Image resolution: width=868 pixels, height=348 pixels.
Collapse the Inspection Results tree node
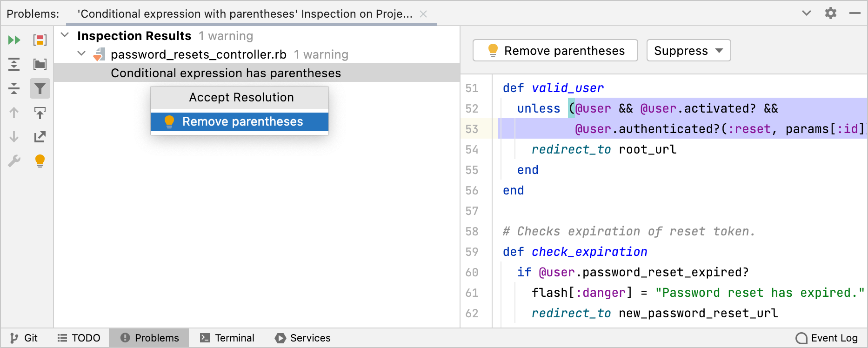coord(65,35)
